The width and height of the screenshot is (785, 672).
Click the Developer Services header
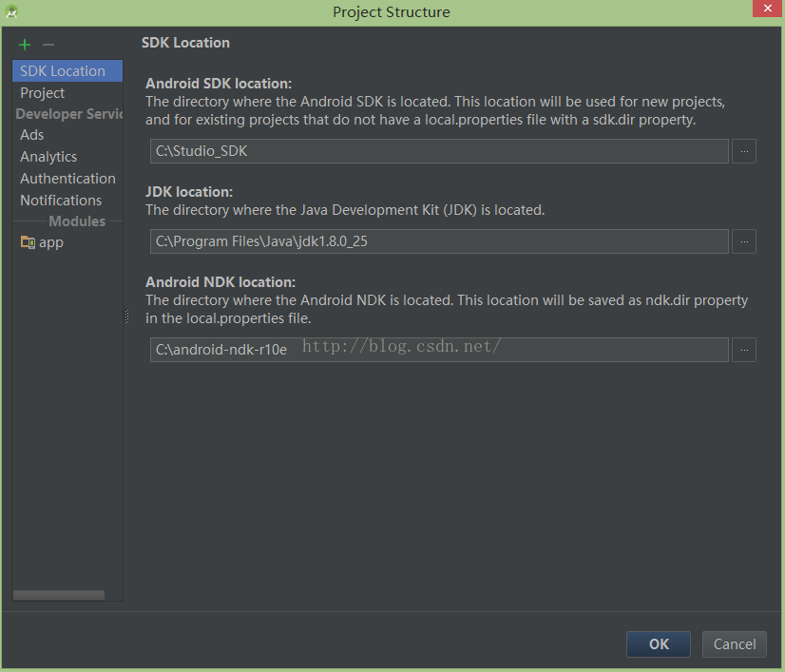[x=69, y=114]
